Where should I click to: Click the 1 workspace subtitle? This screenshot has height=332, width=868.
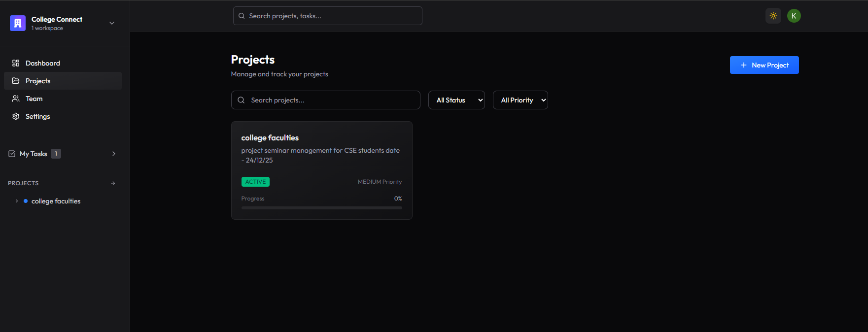(x=47, y=28)
